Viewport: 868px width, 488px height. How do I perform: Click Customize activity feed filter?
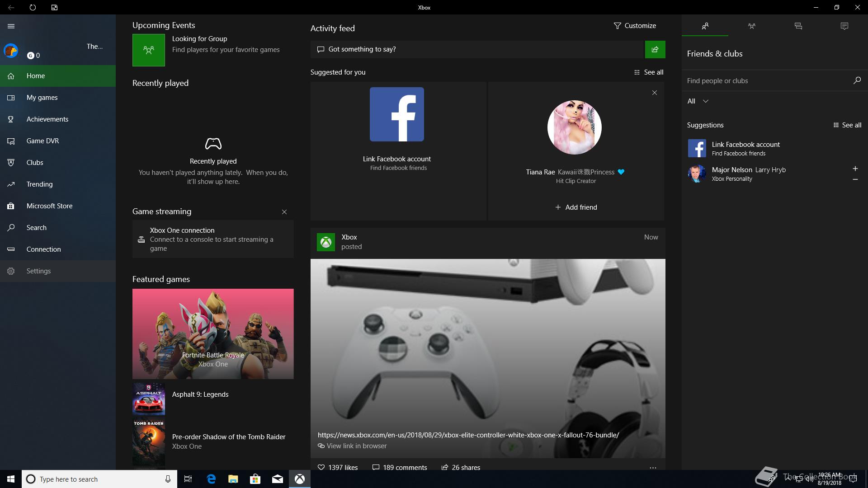[635, 26]
